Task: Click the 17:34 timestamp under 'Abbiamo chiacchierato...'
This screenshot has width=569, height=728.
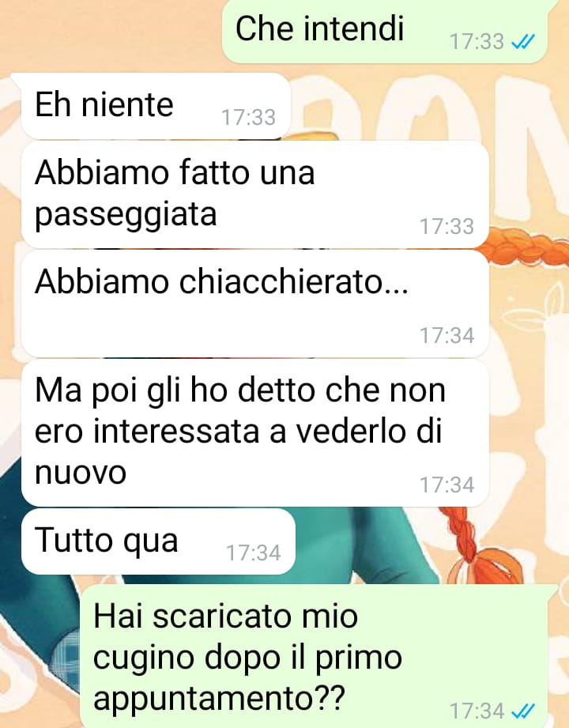Action: [447, 336]
